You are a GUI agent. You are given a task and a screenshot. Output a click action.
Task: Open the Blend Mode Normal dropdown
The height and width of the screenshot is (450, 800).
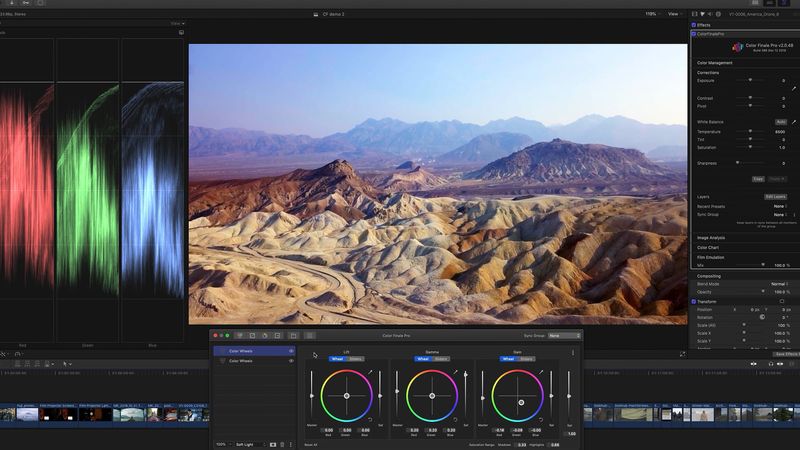[x=779, y=284]
